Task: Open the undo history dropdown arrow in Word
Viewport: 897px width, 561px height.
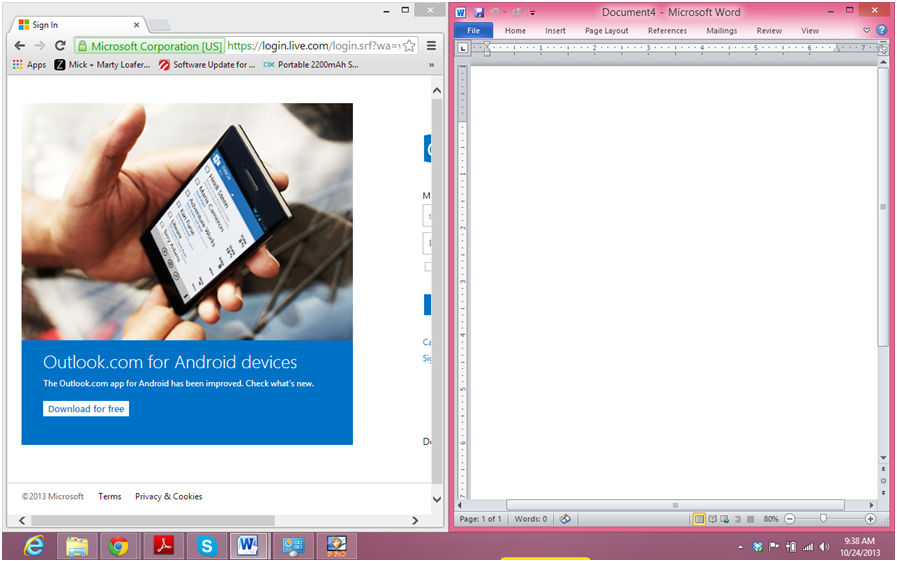Action: 505,12
